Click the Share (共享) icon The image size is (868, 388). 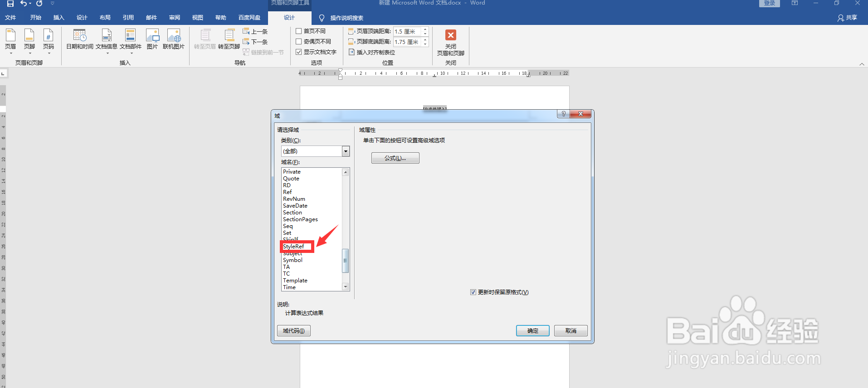pyautogui.click(x=847, y=18)
